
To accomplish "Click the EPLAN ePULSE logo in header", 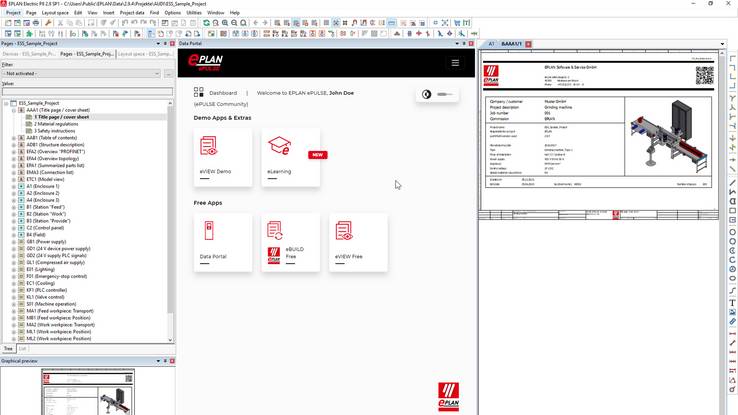I will tap(205, 62).
